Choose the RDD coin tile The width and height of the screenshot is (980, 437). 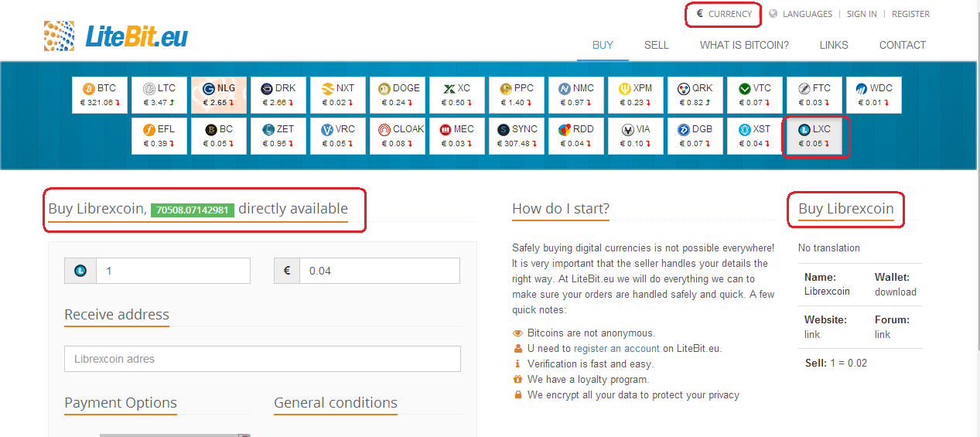[x=576, y=136]
